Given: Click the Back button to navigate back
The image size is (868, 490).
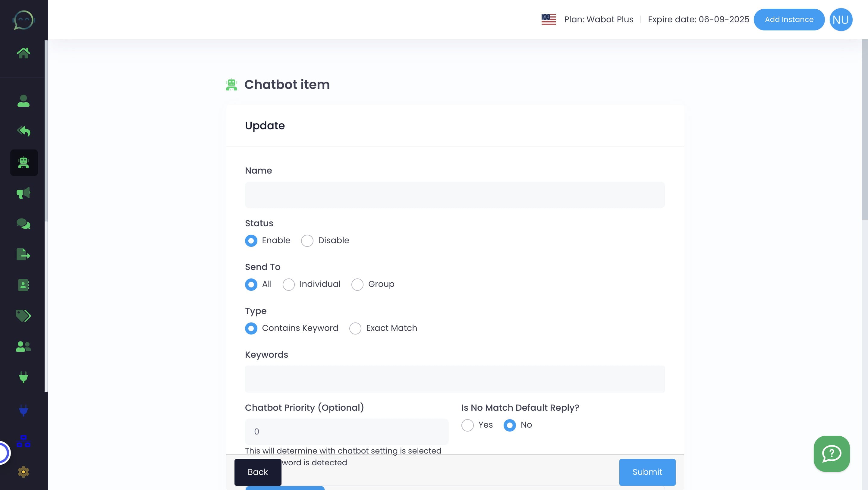Looking at the screenshot, I should point(258,472).
